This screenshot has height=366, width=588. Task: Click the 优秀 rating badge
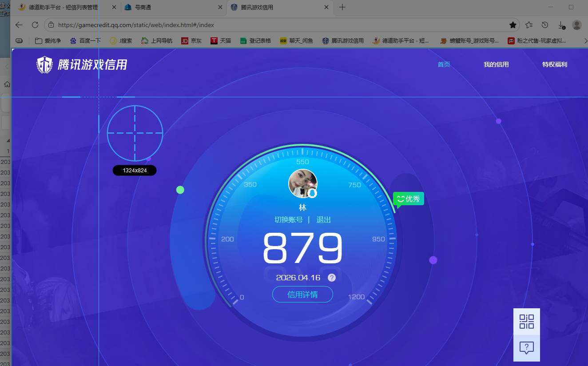click(408, 199)
